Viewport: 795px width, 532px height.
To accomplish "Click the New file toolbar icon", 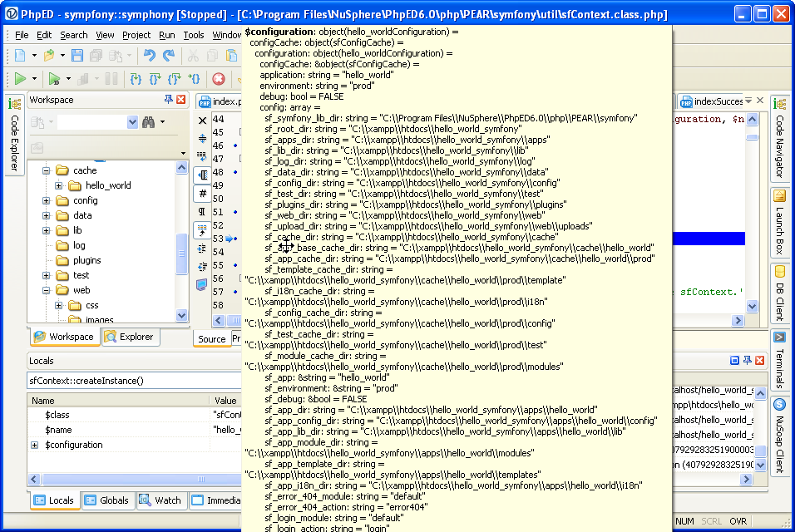I will click(x=19, y=56).
